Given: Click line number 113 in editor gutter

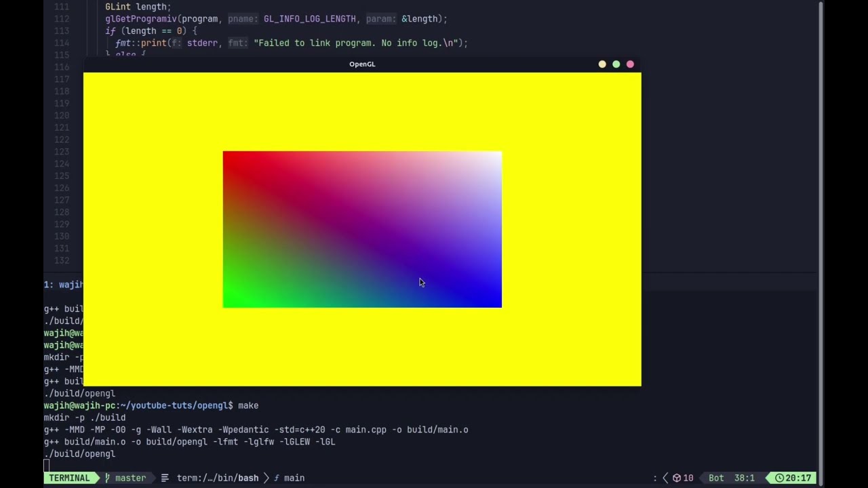Looking at the screenshot, I should pos(61,31).
